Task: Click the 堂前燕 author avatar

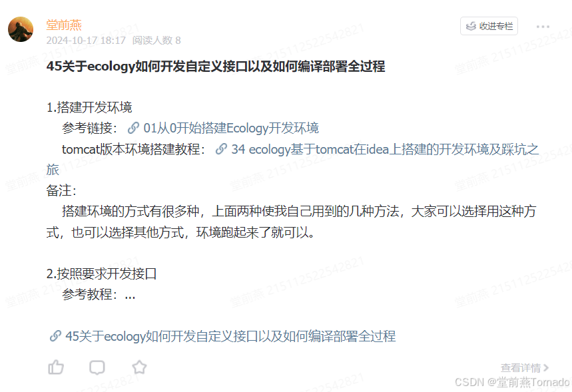Action: click(21, 29)
